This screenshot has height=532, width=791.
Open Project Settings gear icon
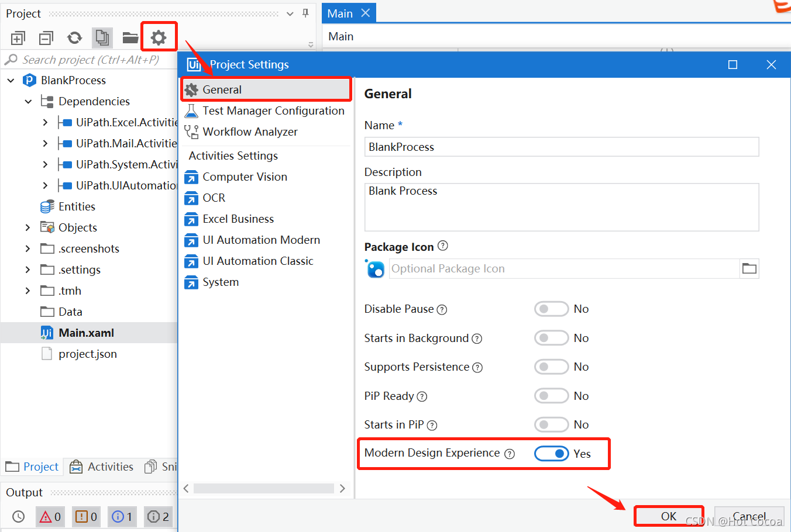(x=159, y=38)
